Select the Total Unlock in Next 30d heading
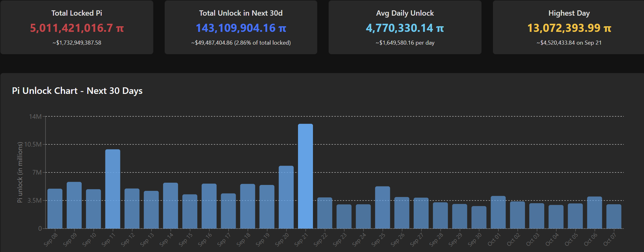This screenshot has width=644, height=252. (241, 13)
